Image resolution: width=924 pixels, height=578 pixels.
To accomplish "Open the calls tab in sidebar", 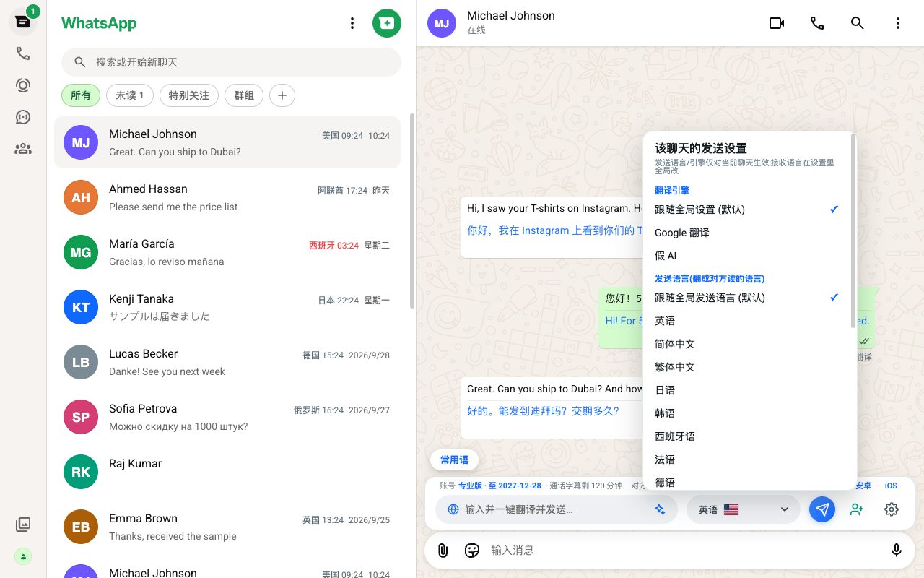I will click(23, 53).
